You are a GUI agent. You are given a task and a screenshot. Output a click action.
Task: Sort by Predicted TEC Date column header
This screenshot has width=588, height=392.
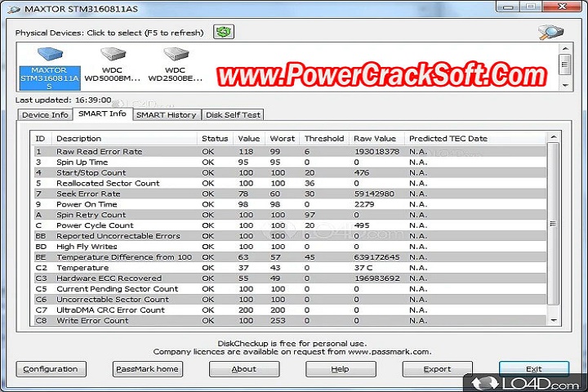[x=448, y=139]
